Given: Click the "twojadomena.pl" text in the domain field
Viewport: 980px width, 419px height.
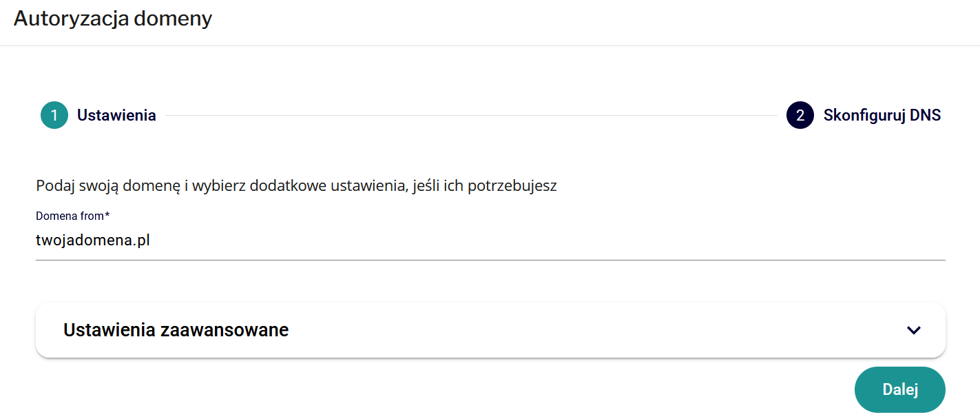Looking at the screenshot, I should point(93,240).
